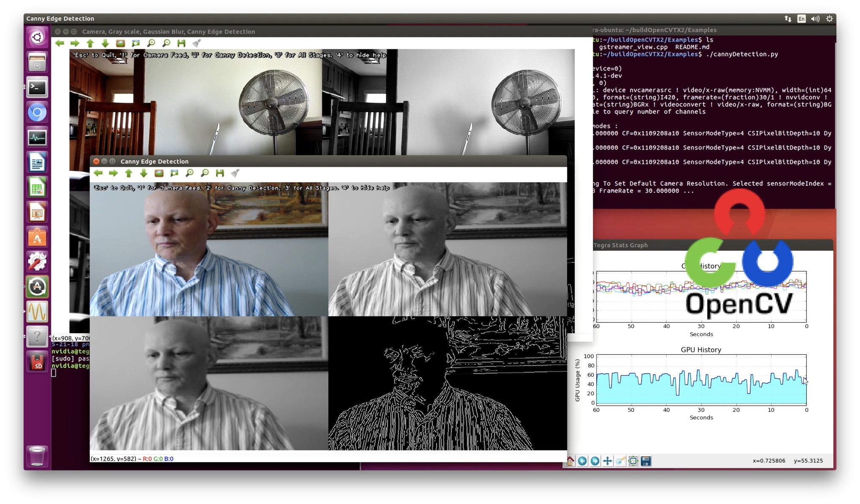This screenshot has height=504, width=860.
Task: Click the 'GPU History' plot title
Action: (701, 350)
